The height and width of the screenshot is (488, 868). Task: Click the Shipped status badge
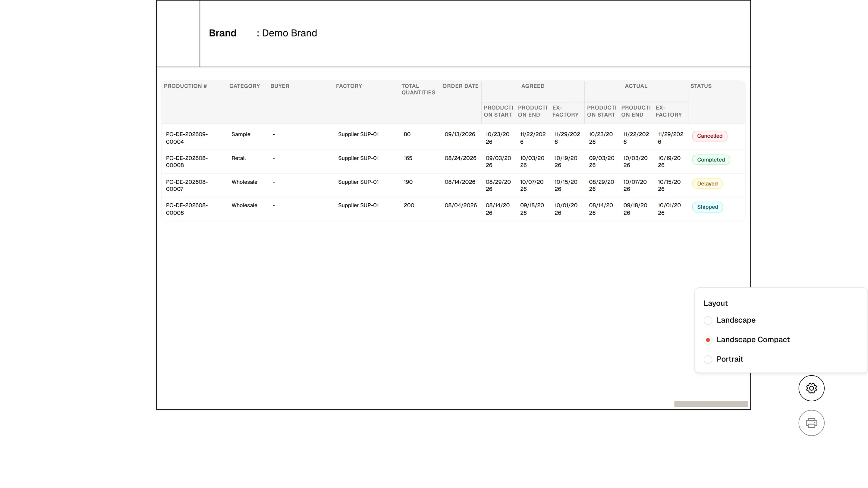tap(708, 207)
